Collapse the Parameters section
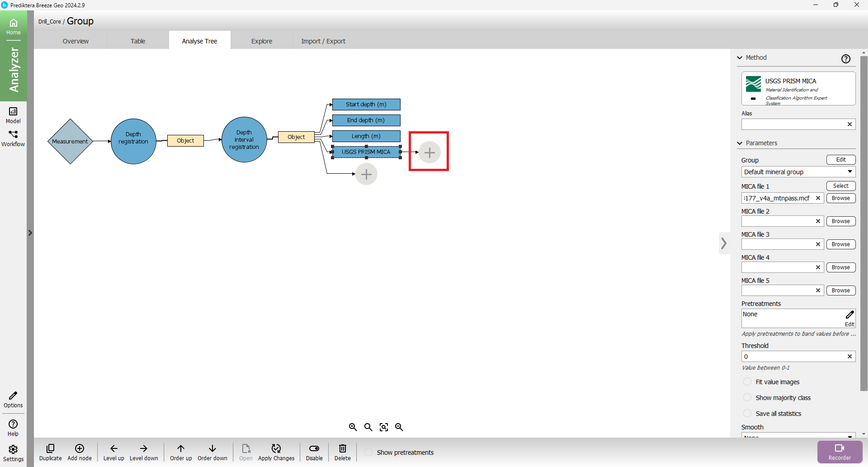This screenshot has width=868, height=467. [x=740, y=143]
